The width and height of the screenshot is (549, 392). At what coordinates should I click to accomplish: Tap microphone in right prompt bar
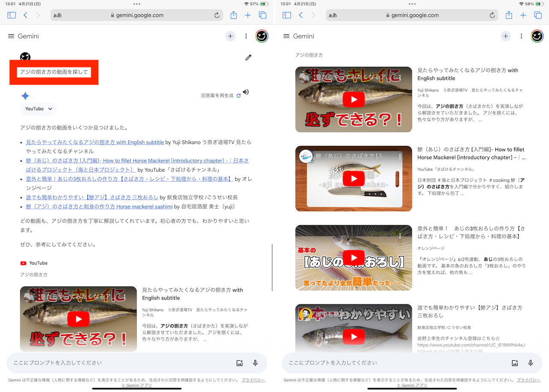pos(531,363)
